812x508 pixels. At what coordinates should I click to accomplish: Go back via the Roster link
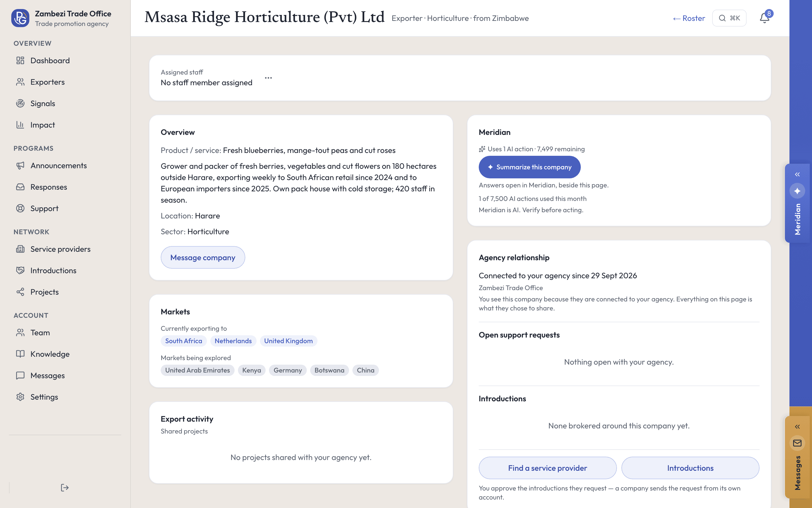point(689,18)
